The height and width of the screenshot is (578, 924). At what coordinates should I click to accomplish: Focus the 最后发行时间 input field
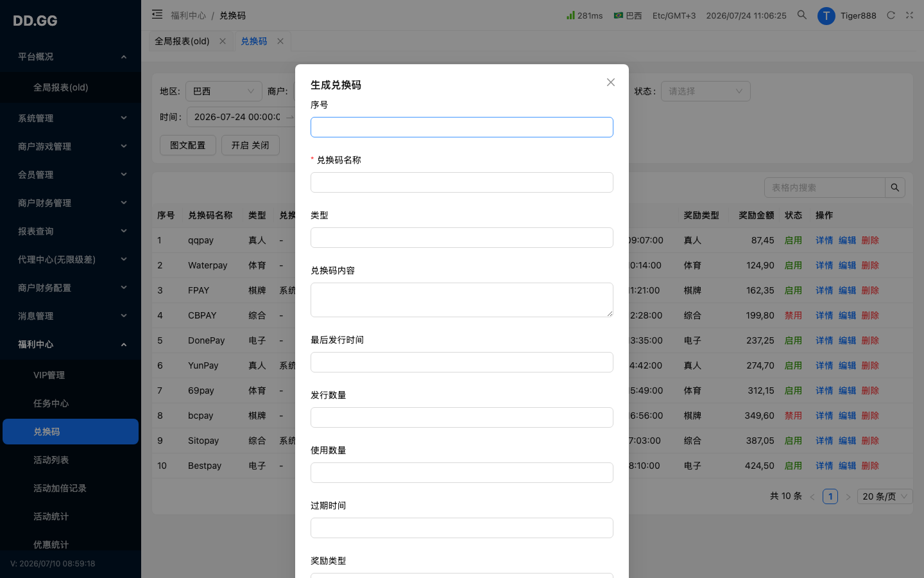click(462, 362)
